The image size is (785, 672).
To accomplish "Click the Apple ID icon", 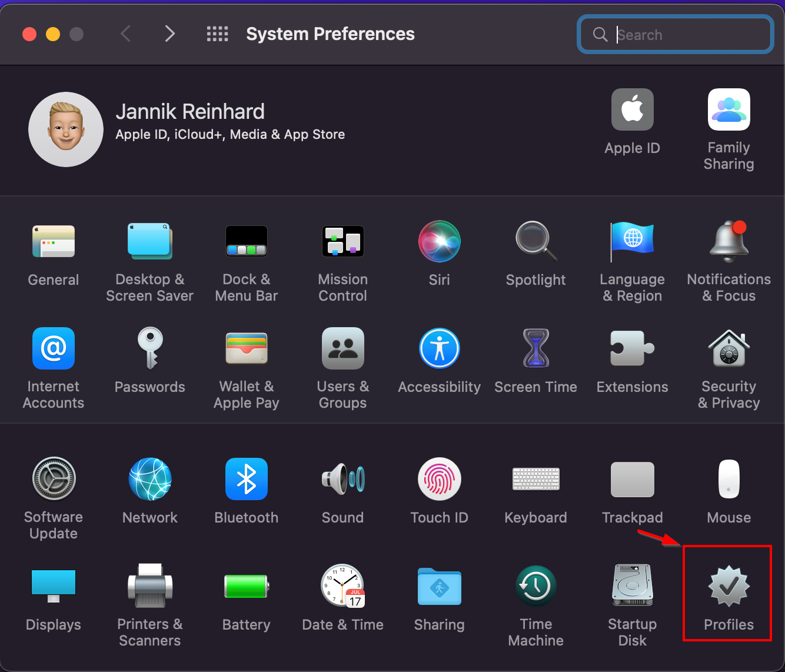I will 632,110.
